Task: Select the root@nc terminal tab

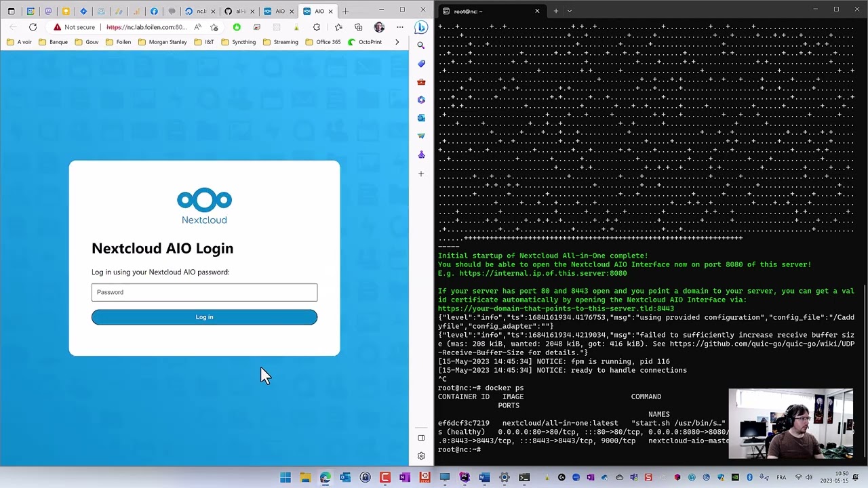Action: pyautogui.click(x=492, y=11)
